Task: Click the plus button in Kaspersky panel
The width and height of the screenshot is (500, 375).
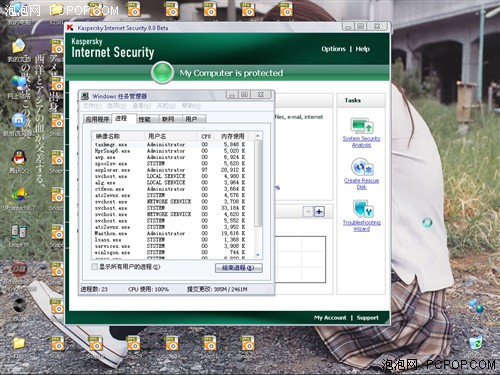Action: point(319,212)
